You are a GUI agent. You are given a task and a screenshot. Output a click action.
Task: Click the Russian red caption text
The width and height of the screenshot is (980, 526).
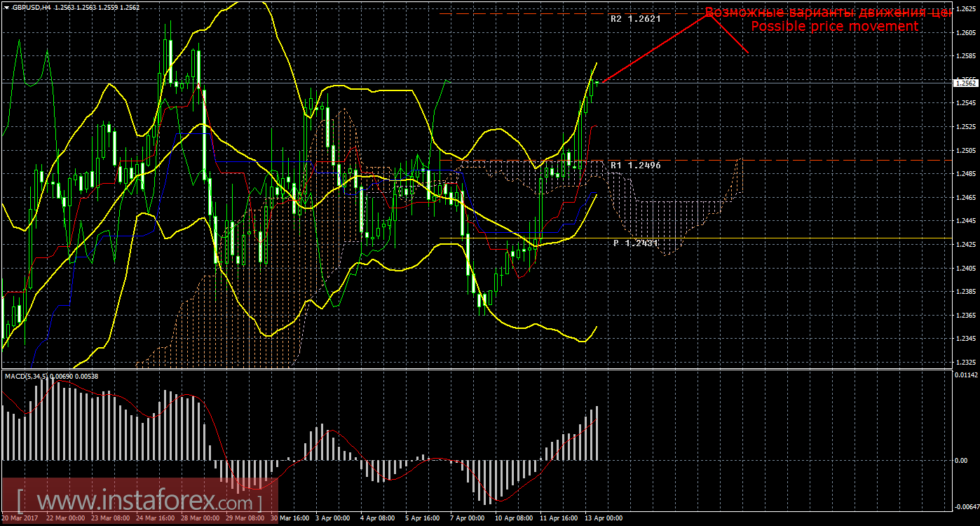point(827,12)
